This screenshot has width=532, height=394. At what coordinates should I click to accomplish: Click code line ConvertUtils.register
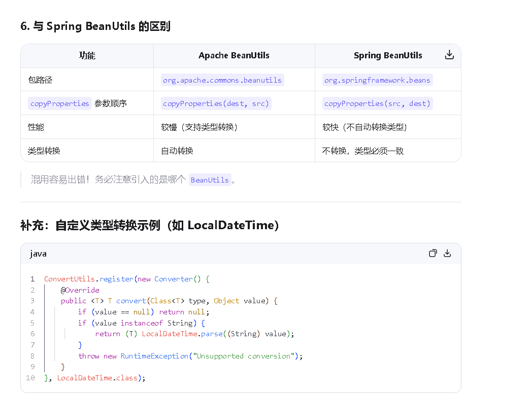pyautogui.click(x=127, y=279)
